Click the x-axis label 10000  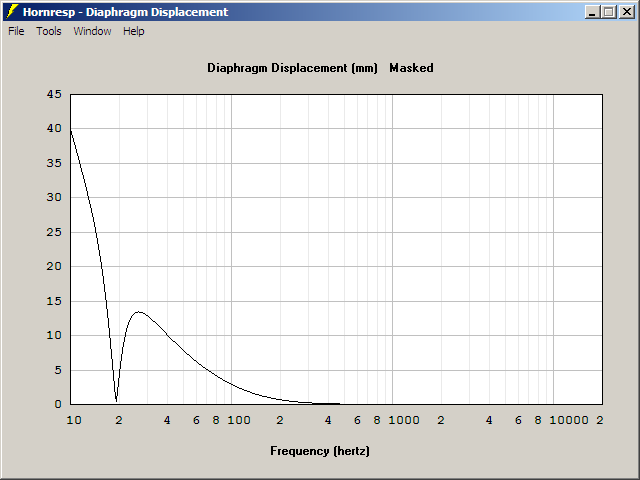tap(569, 420)
